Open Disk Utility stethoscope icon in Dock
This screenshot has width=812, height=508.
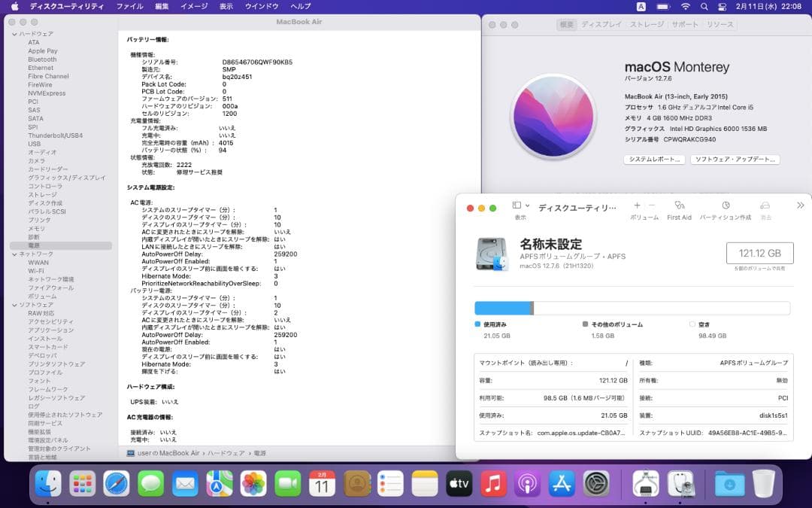[680, 484]
